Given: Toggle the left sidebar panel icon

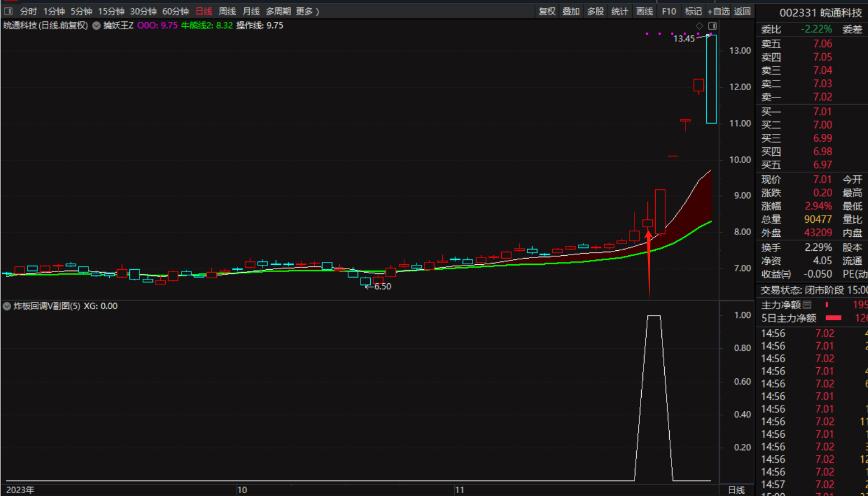Looking at the screenshot, I should click(x=8, y=11).
